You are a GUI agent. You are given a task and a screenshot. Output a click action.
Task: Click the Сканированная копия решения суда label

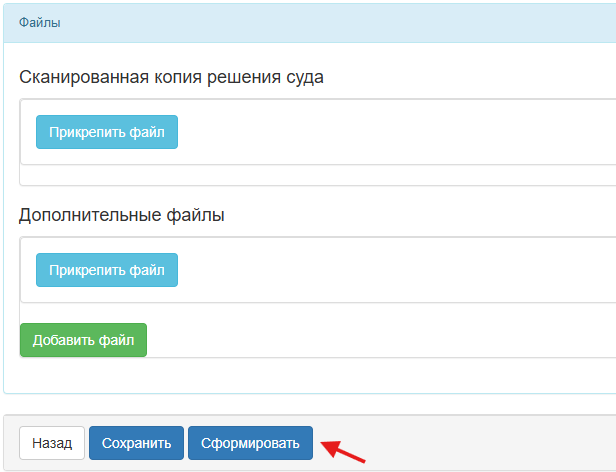point(171,77)
